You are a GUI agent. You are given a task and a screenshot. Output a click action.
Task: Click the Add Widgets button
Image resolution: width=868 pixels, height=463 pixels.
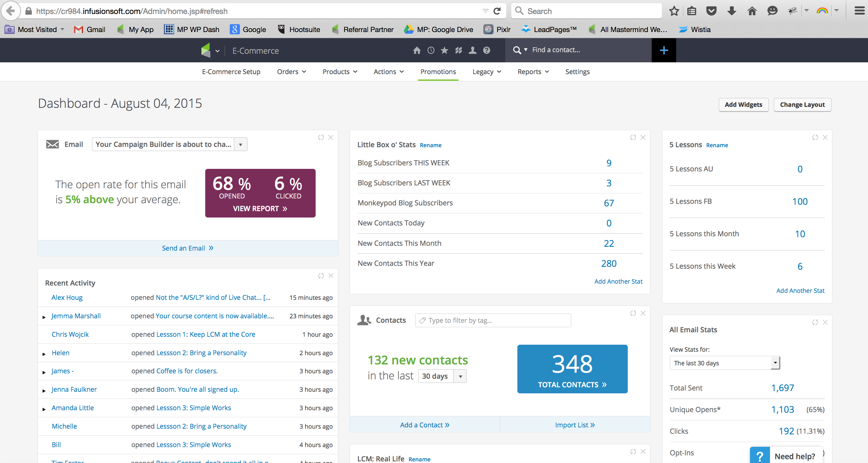(x=743, y=105)
